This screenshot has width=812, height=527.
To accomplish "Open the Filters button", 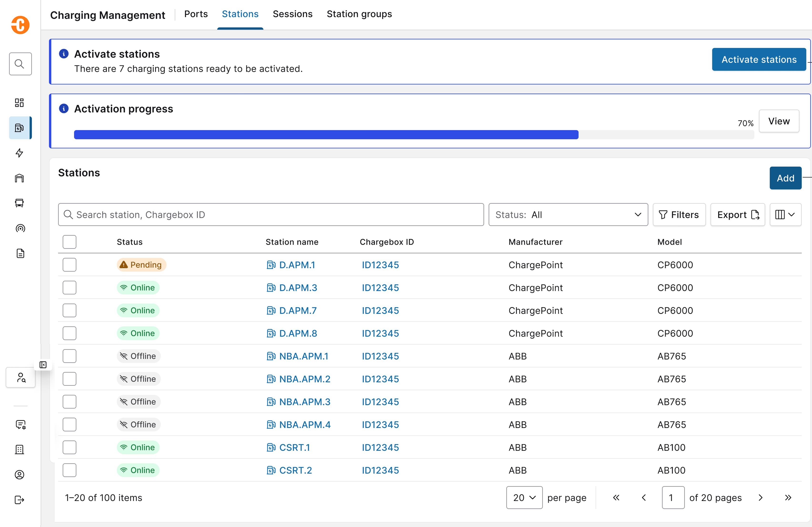I will pos(679,215).
